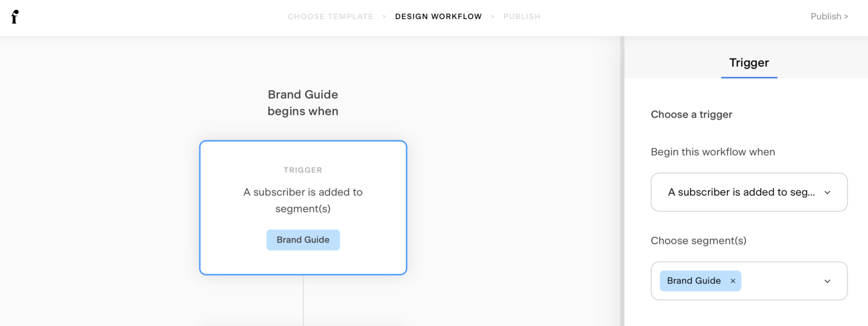Click the Brand Guide begins when heading
The image size is (868, 326).
[303, 103]
